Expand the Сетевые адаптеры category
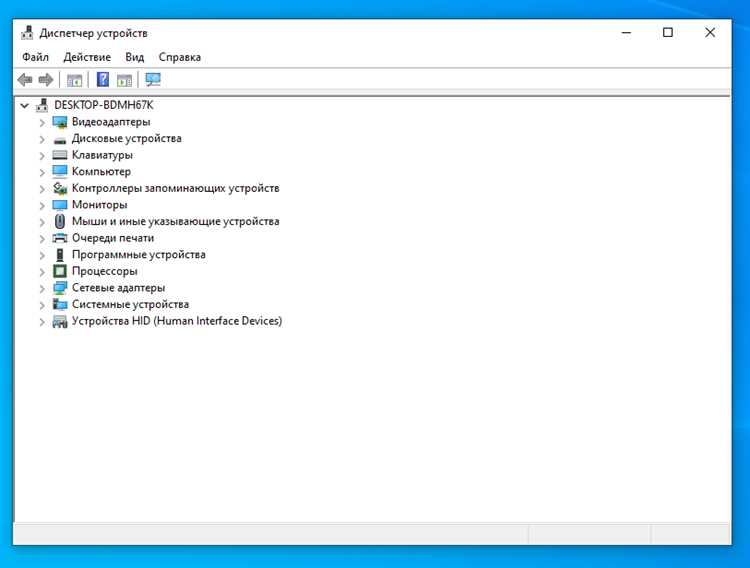The image size is (750, 568). [x=42, y=288]
